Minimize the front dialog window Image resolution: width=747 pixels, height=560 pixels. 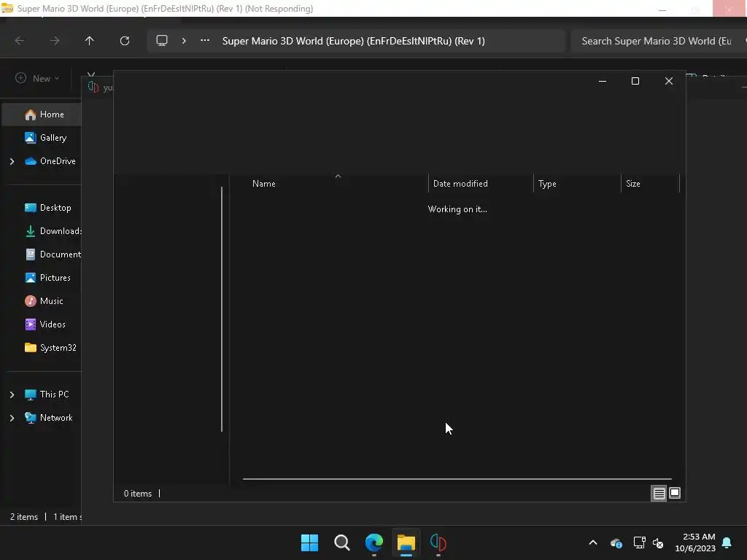(x=602, y=81)
